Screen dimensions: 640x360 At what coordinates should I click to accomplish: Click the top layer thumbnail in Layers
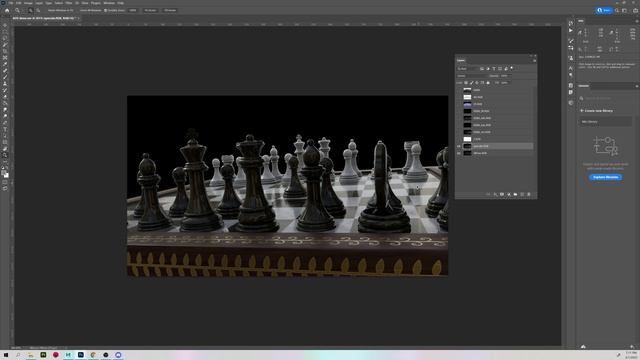click(467, 90)
